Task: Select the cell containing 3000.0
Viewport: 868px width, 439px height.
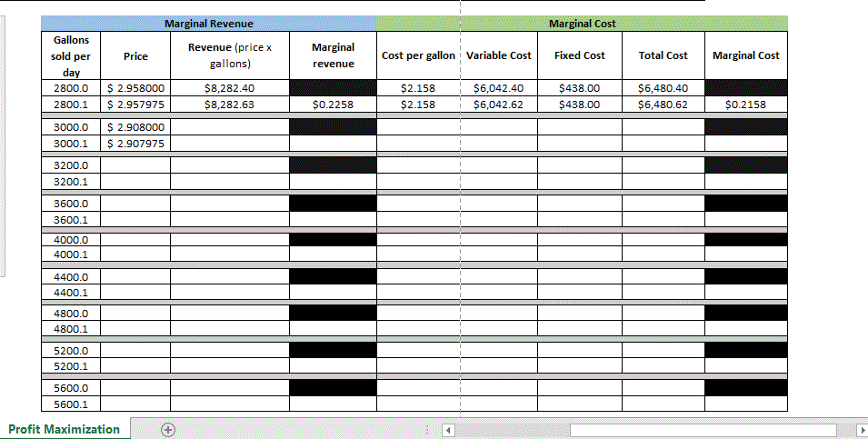Action: click(x=71, y=126)
